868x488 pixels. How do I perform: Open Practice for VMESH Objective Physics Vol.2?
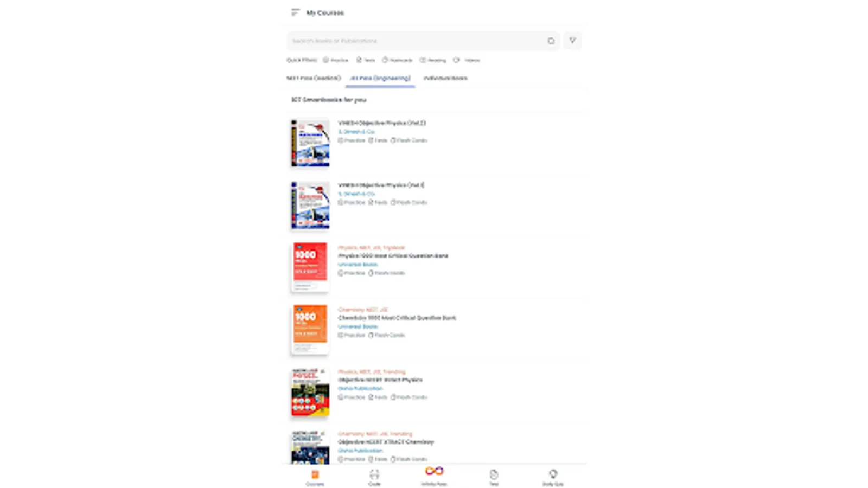click(x=351, y=140)
